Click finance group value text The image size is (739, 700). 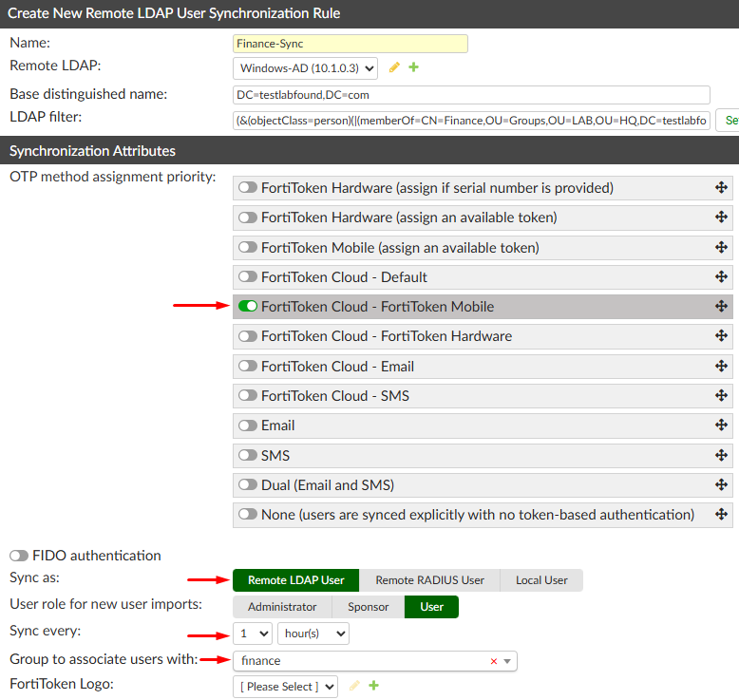point(260,661)
